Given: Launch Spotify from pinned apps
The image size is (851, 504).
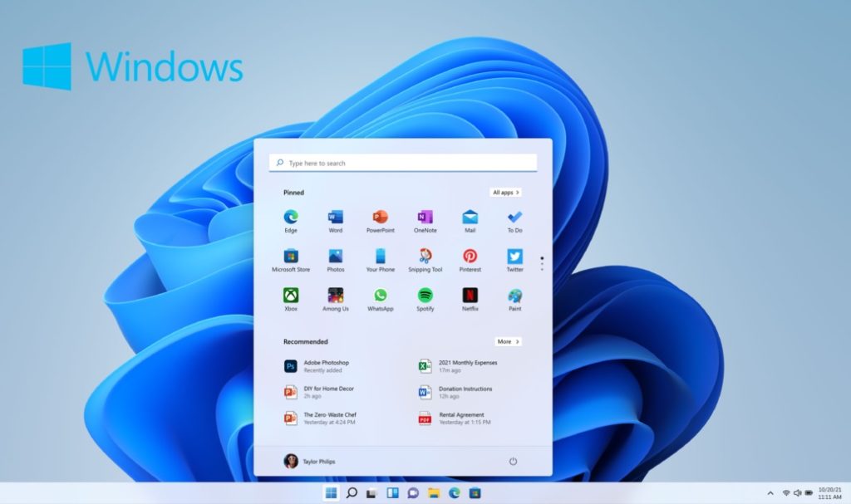Looking at the screenshot, I should pyautogui.click(x=425, y=300).
